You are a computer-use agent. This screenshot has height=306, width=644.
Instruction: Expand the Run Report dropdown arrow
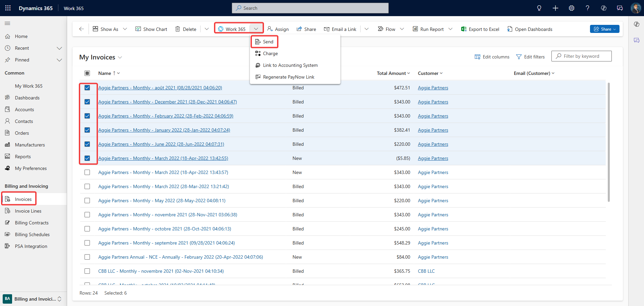click(x=450, y=29)
